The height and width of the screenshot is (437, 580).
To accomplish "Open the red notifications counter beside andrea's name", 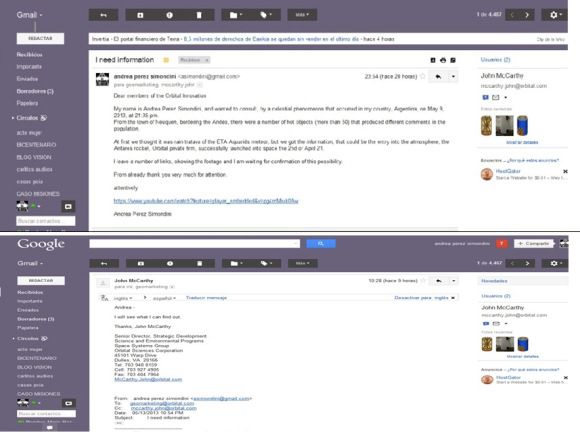I will click(502, 243).
